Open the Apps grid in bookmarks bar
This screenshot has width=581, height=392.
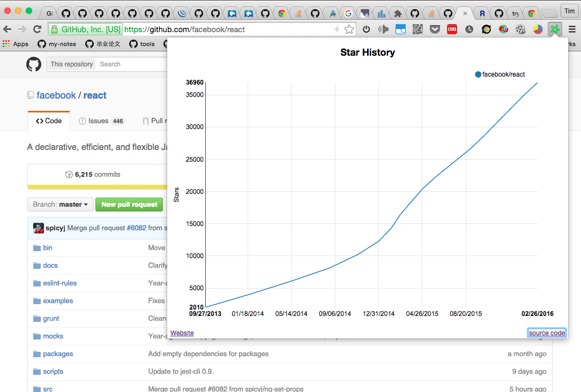click(16, 44)
